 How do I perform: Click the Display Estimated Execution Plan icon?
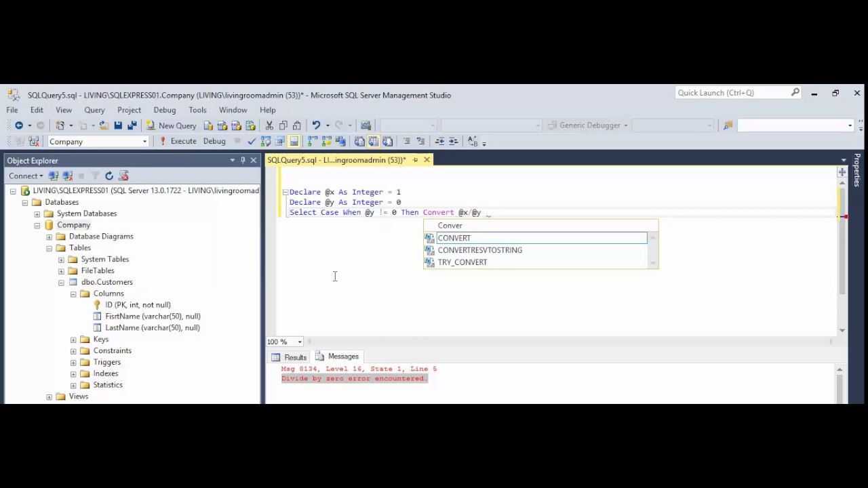pos(266,141)
